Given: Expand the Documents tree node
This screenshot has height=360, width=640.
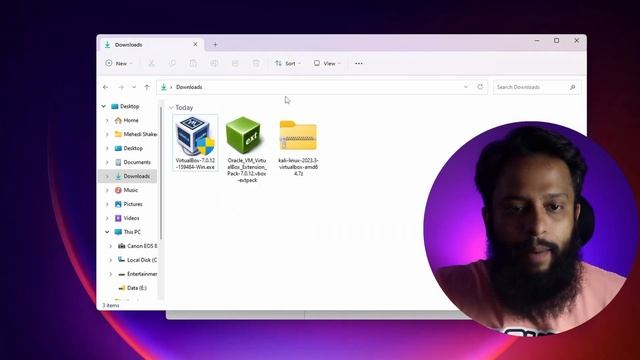Looking at the screenshot, I should coord(107,162).
